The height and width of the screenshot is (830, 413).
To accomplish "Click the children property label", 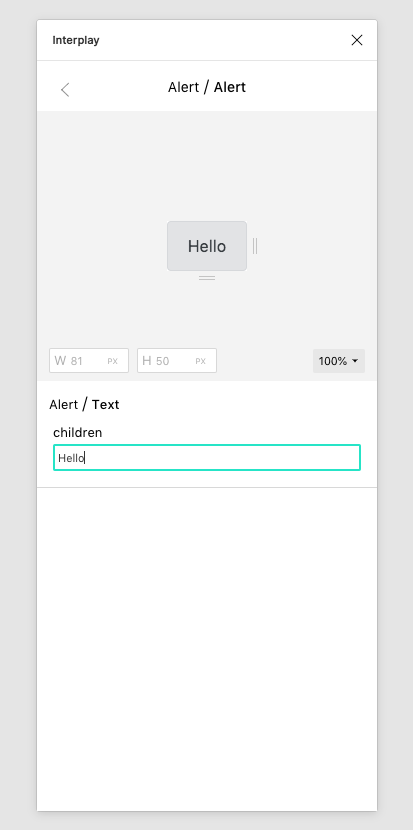I will click(77, 432).
